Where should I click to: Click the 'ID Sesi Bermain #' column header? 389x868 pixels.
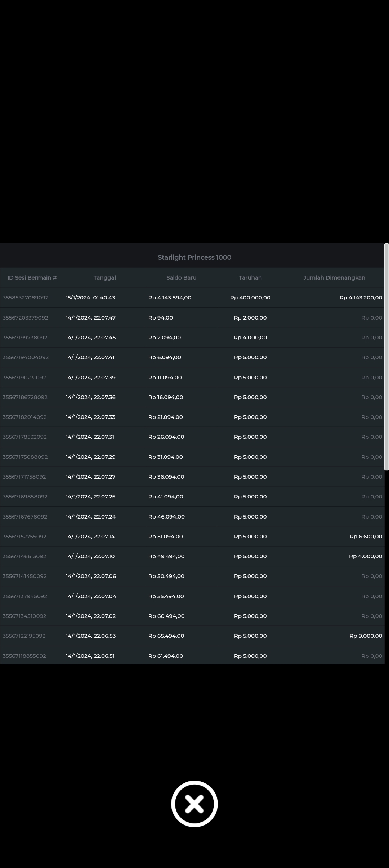(x=32, y=277)
